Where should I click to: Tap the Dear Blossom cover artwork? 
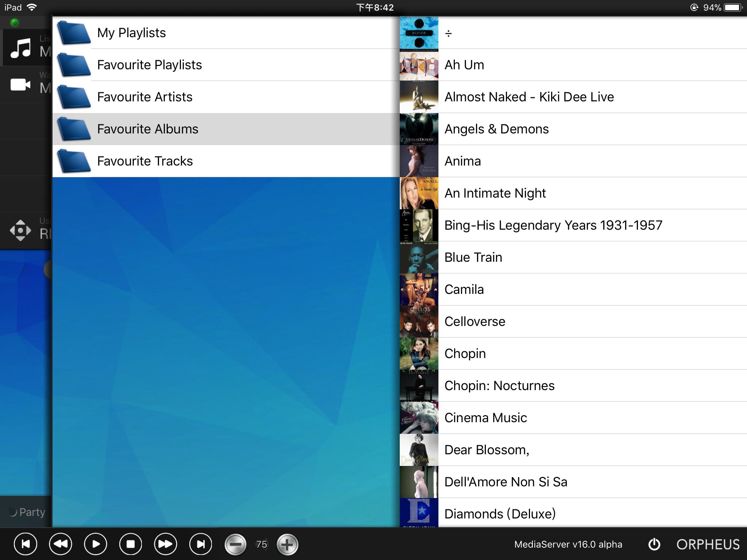click(419, 450)
